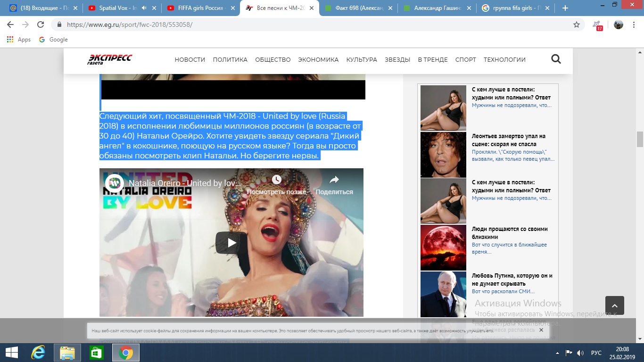Click the site search magnifier icon

click(556, 59)
